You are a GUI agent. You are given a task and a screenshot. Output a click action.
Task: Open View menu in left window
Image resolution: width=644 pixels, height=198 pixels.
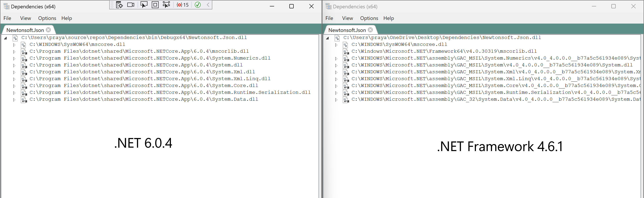click(26, 18)
